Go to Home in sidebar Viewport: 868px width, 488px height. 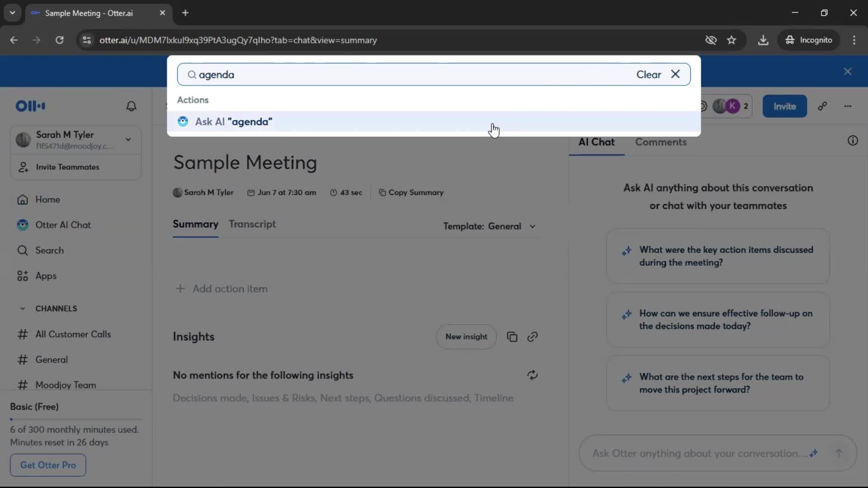47,200
